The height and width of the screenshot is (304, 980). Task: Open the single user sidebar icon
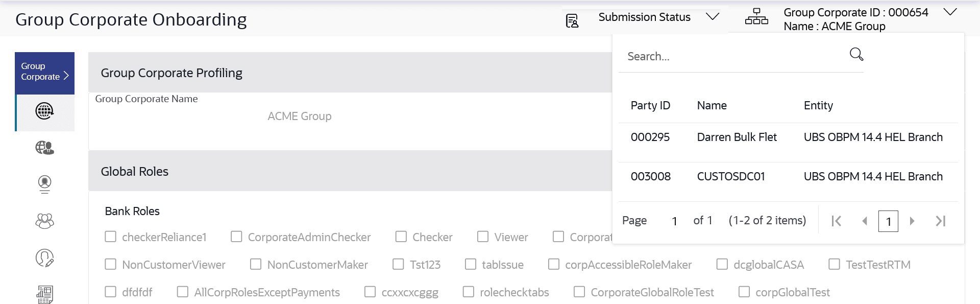[x=44, y=184]
